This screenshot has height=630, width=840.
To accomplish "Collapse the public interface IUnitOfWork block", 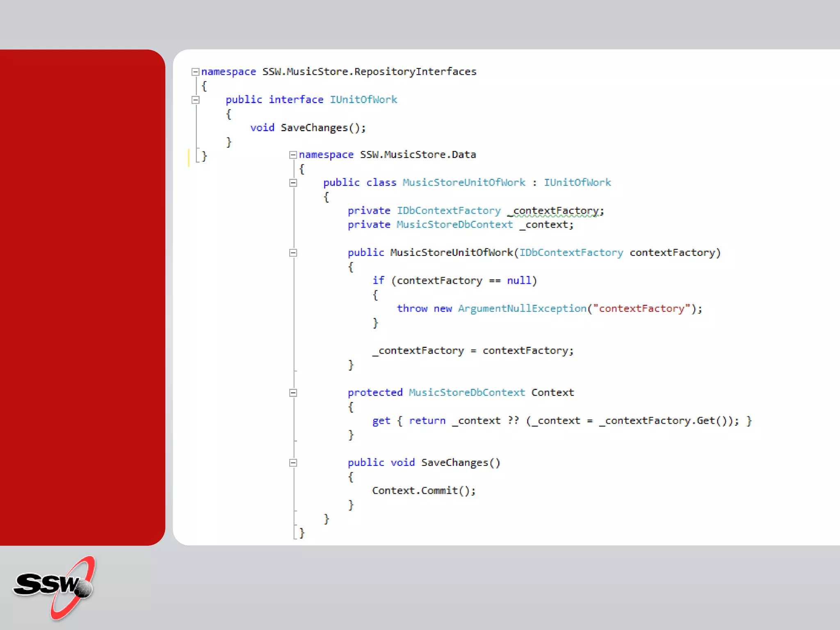I will tap(195, 100).
